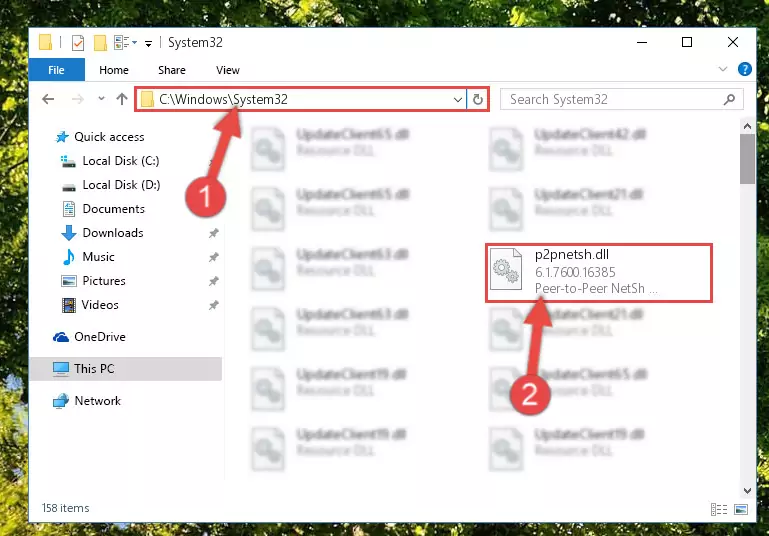Open the File menu
This screenshot has width=769, height=536.
coord(56,70)
